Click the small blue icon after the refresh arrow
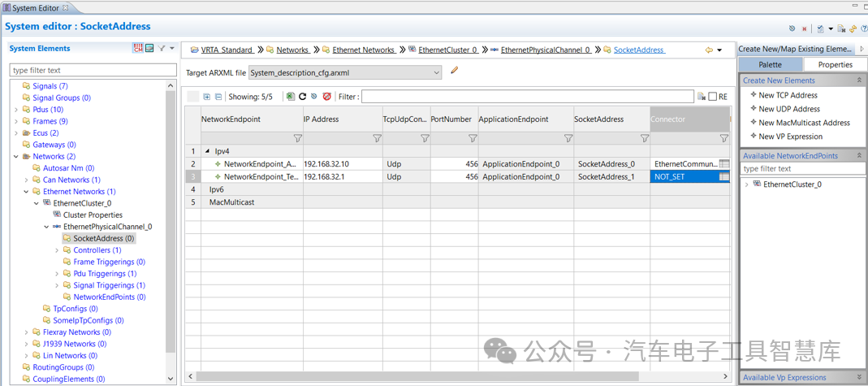This screenshot has height=386, width=868. coord(314,97)
